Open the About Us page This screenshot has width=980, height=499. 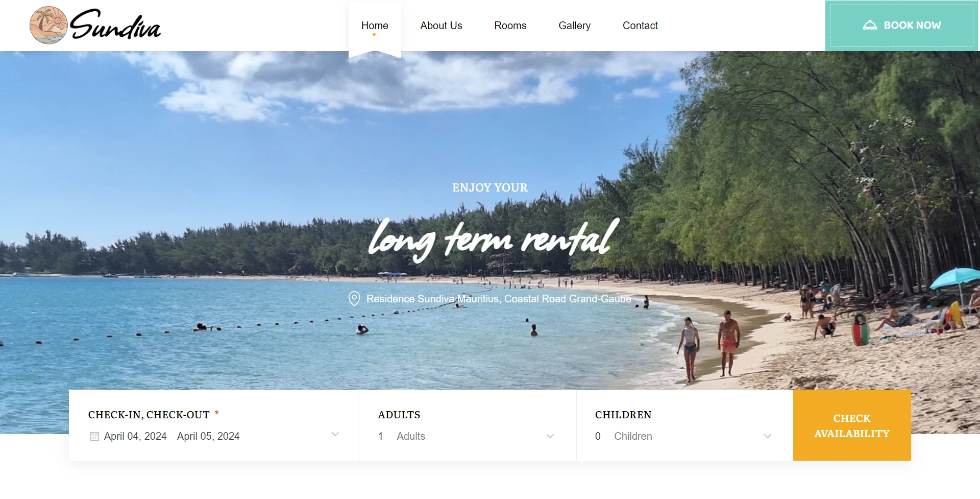pos(441,26)
